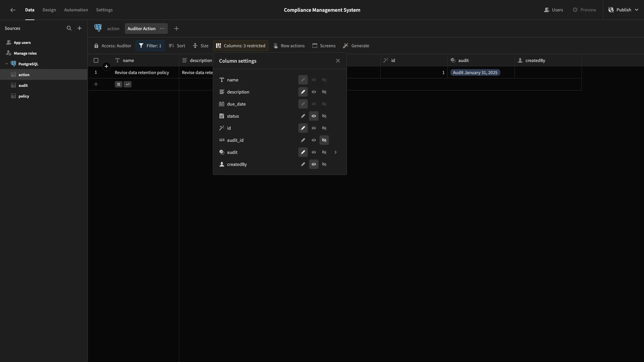Hide the status column

[x=324, y=116]
